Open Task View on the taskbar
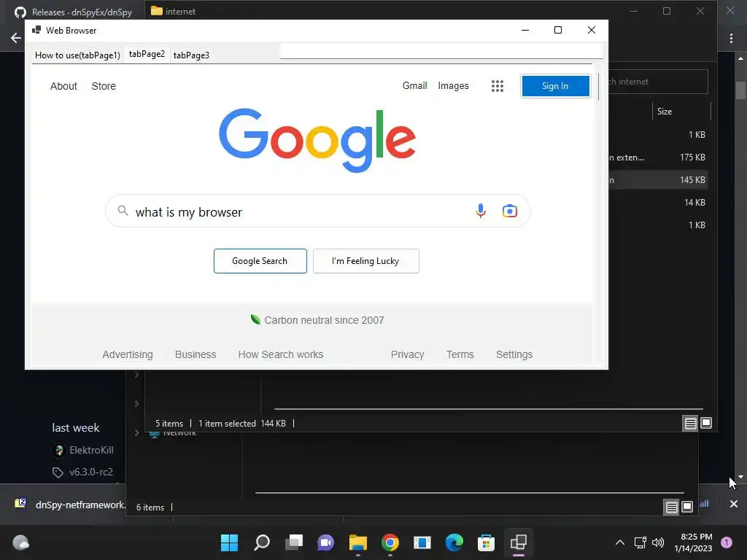This screenshot has width=747, height=560. (x=294, y=542)
